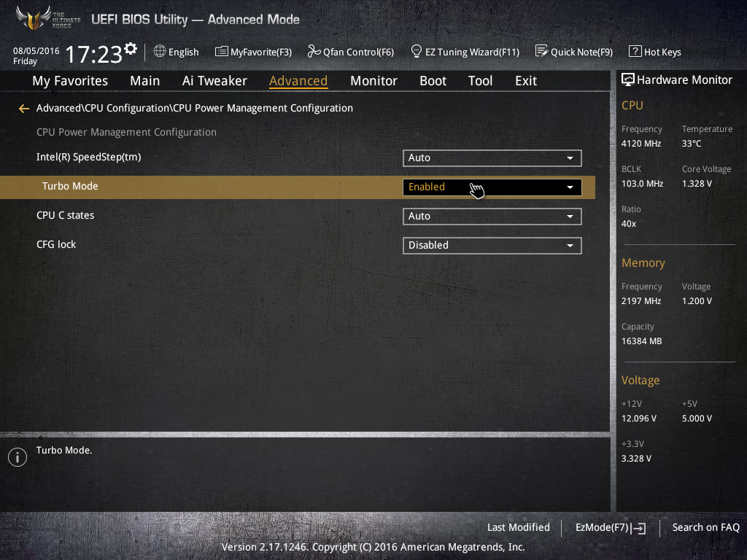Click the Version 2.17.1246 copyright text
Screen dimensions: 747x560
(x=373, y=547)
